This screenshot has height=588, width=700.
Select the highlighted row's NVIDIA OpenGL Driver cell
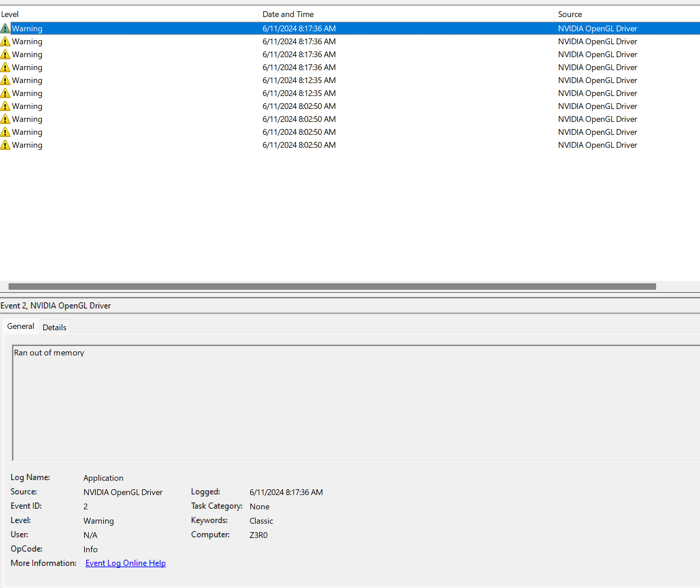598,29
